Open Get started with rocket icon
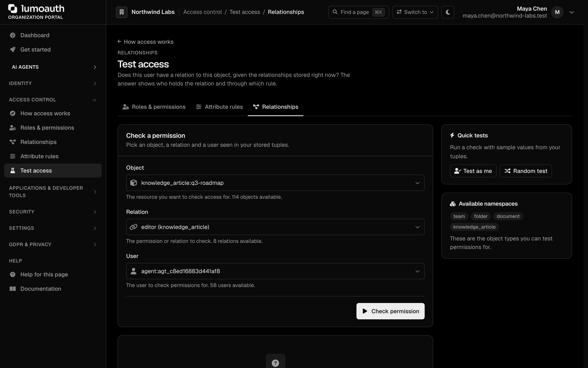Viewport: 588px width, 368px height. (53, 50)
